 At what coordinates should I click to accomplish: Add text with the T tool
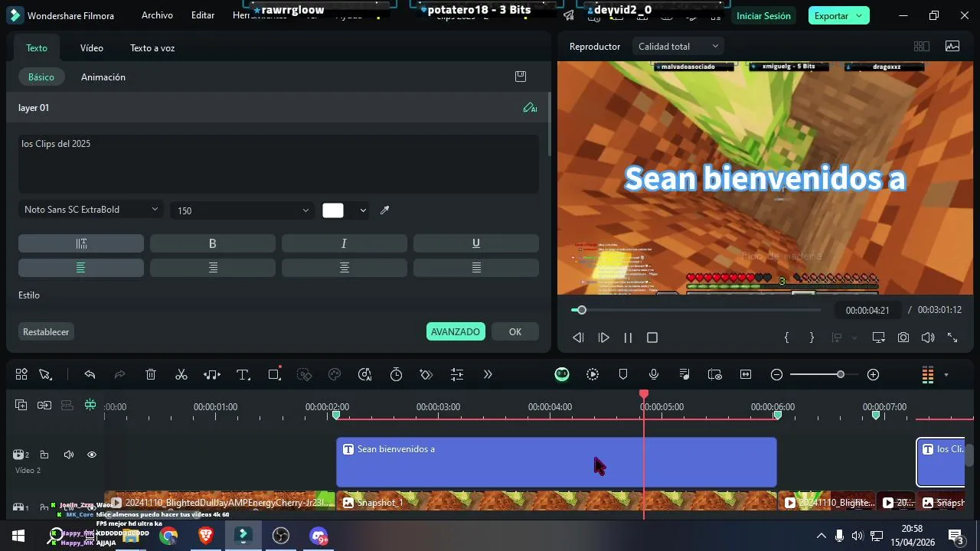pyautogui.click(x=243, y=374)
